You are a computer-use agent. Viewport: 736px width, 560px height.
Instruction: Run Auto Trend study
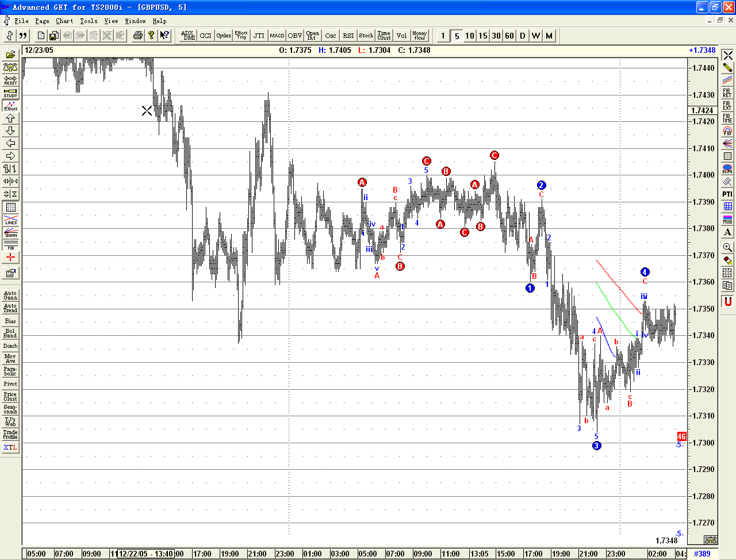(10, 308)
